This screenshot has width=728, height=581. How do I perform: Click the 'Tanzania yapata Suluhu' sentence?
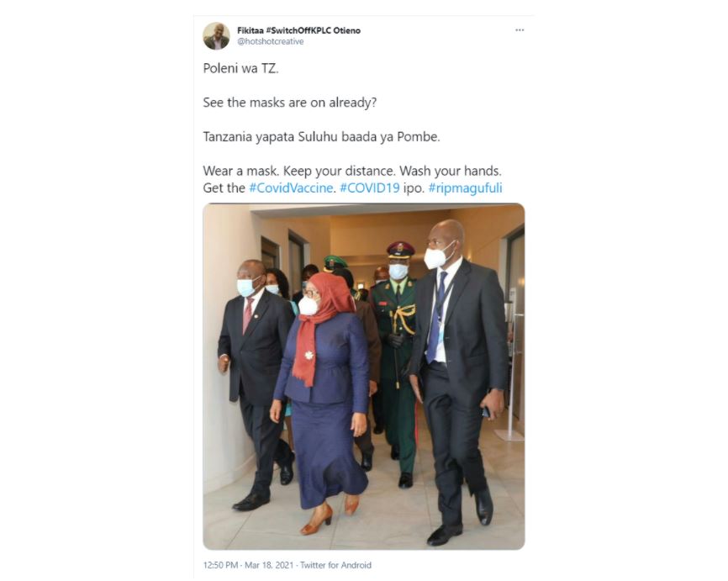(x=321, y=137)
